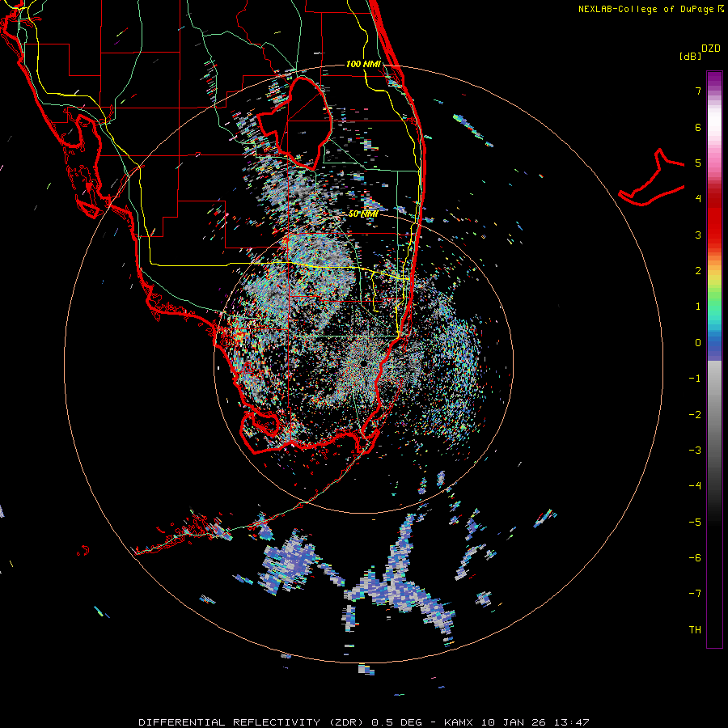The width and height of the screenshot is (728, 728).
Task: Click the 3 value on color scale
Action: pos(698,235)
